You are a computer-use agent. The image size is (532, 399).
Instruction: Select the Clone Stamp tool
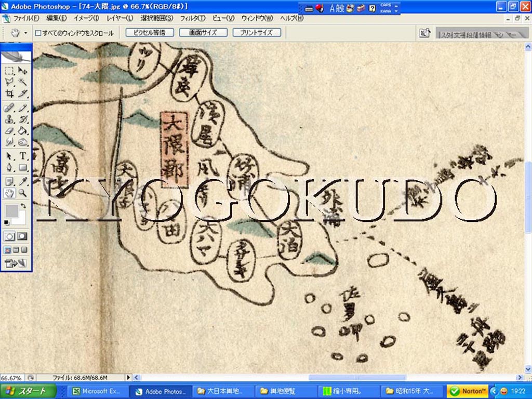click(x=9, y=119)
